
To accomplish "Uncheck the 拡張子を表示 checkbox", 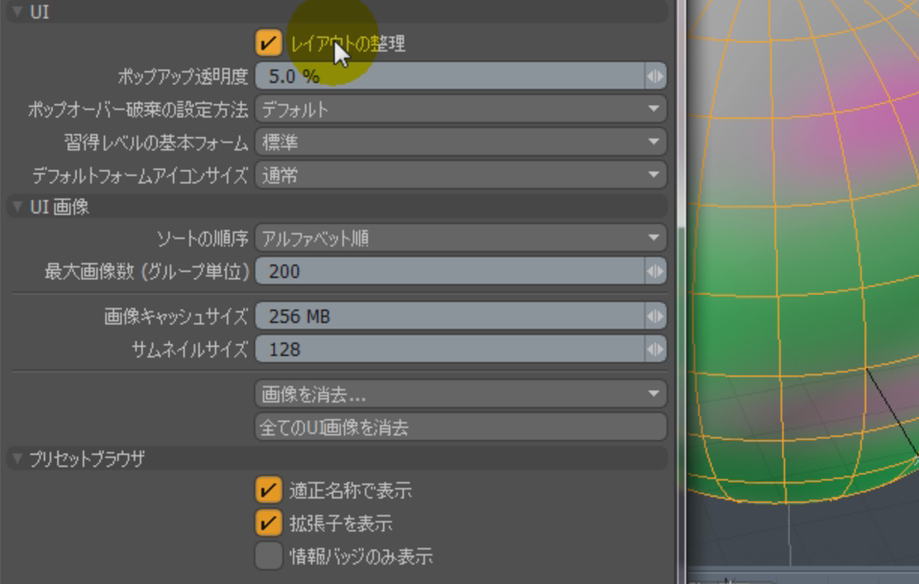I will [268, 523].
